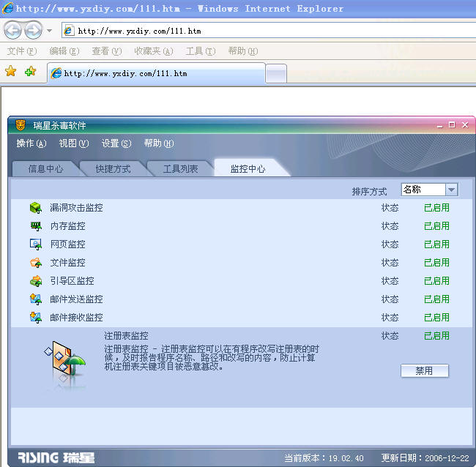Open the 工具(T) menu in Internet Explorer
The image size is (476, 467).
point(201,51)
